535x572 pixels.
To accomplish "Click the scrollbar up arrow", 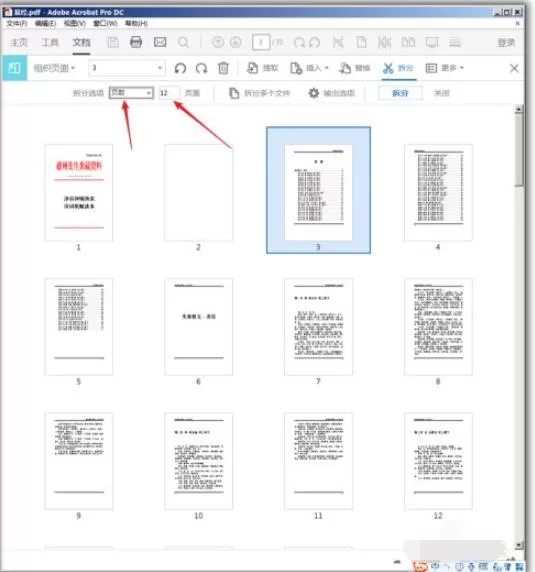I will (519, 109).
